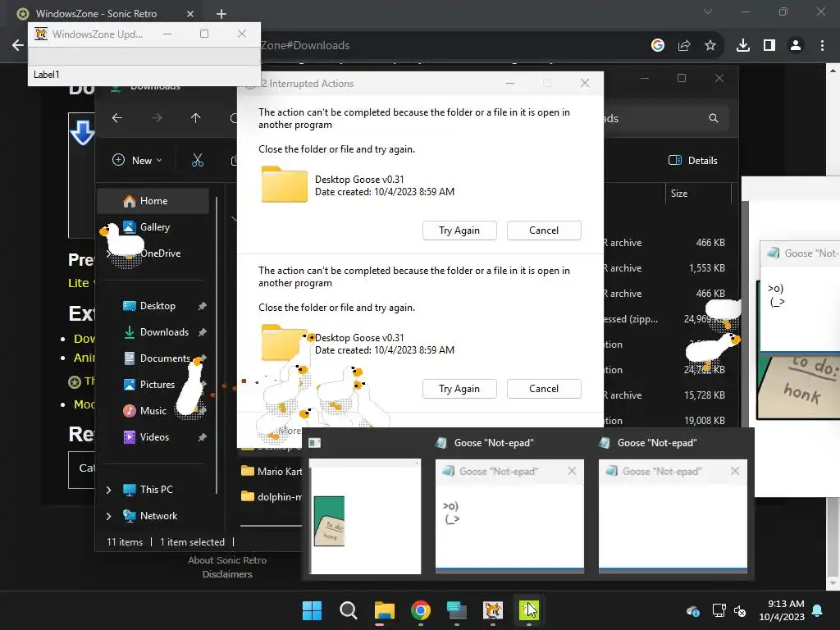Open Disclaimers link
Screen dimensions: 840x630
coord(227,573)
